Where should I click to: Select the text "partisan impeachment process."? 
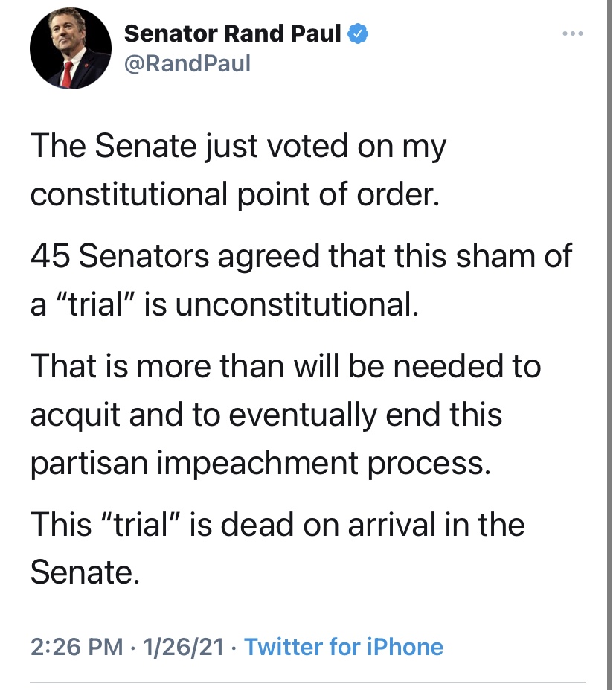click(x=261, y=463)
